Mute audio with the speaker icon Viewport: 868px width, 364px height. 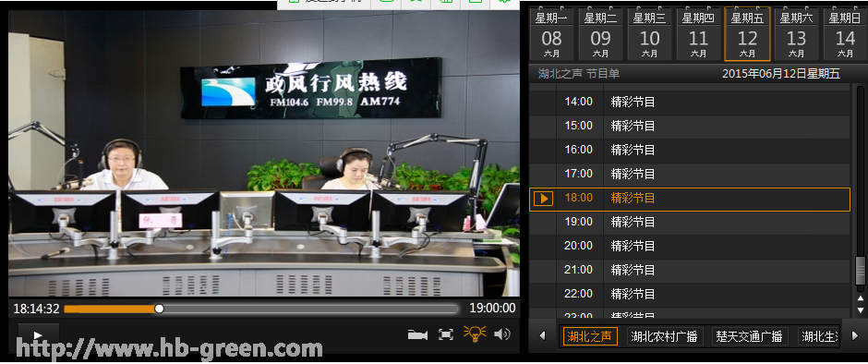tap(502, 334)
